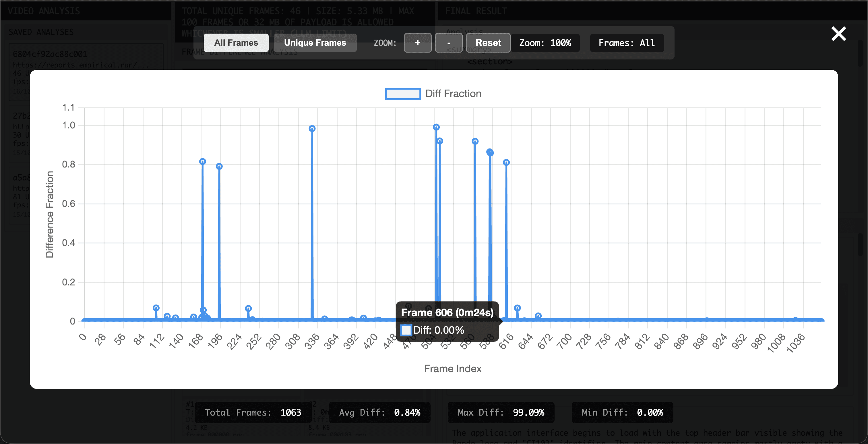Image resolution: width=868 pixels, height=444 pixels.
Task: Click the Min Diff: 0.00% stat box
Action: click(622, 412)
